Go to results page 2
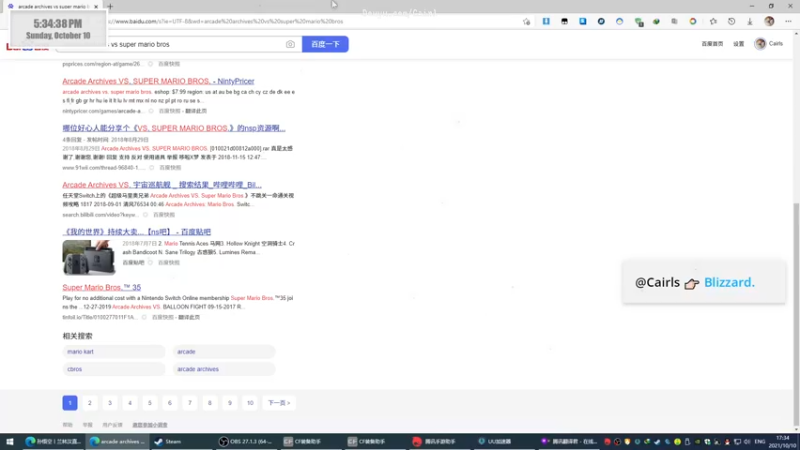 [x=90, y=403]
